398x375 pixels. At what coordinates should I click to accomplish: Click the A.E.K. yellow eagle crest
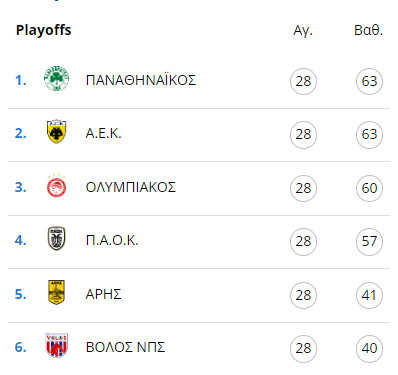click(56, 132)
